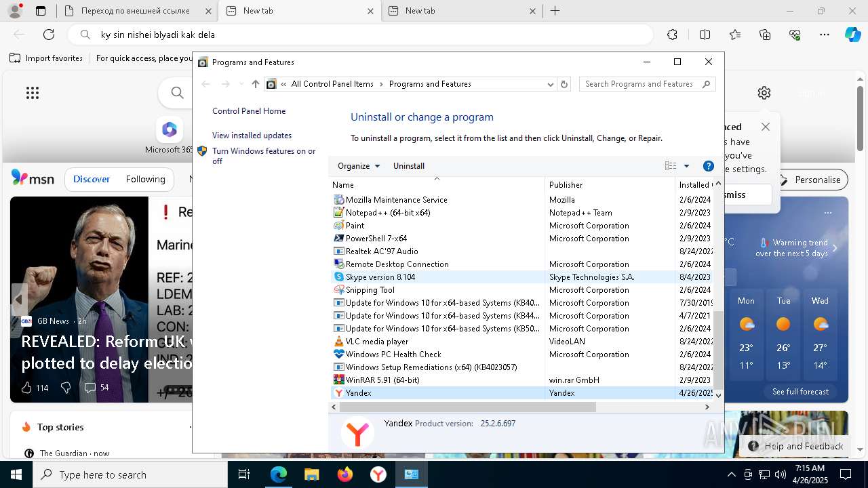Open Turn Windows features on or off
This screenshot has height=488, width=868.
point(264,156)
